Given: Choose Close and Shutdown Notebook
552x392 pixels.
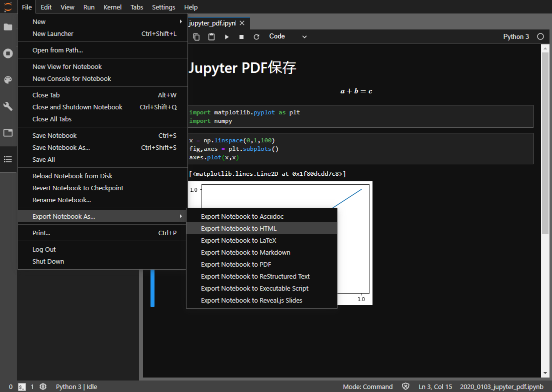Looking at the screenshot, I should pyautogui.click(x=102, y=107).
